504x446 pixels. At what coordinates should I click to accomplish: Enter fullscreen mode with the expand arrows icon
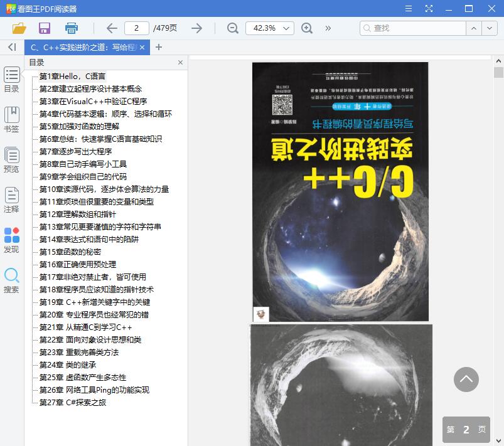click(429, 8)
